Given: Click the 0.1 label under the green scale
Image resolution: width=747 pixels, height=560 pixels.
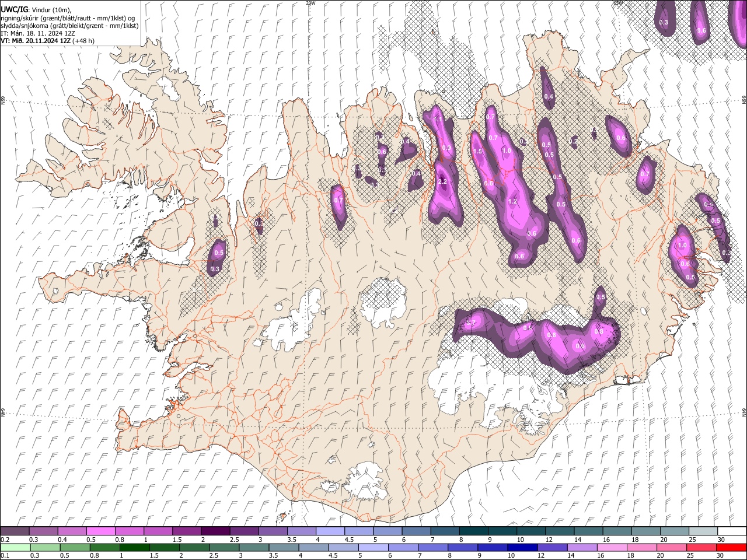Looking at the screenshot, I should (x=5, y=556).
